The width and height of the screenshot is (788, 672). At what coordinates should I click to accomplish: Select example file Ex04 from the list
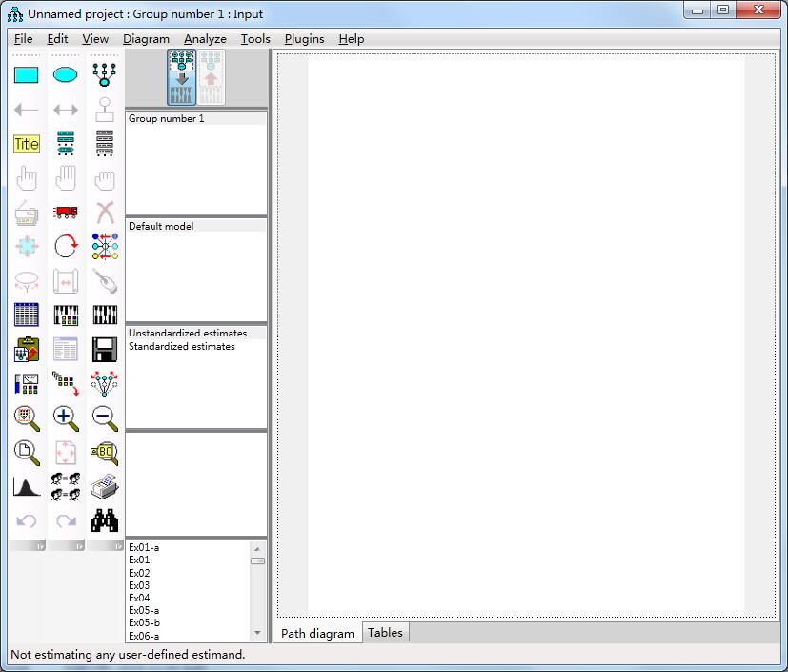139,598
